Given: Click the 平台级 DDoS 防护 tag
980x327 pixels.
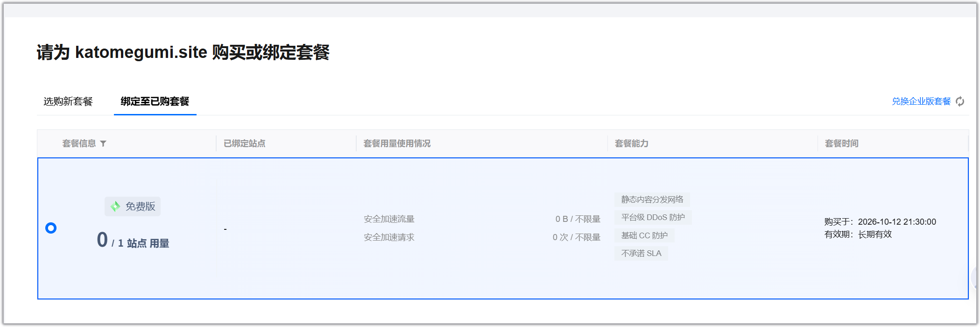Looking at the screenshot, I should pos(653,217).
